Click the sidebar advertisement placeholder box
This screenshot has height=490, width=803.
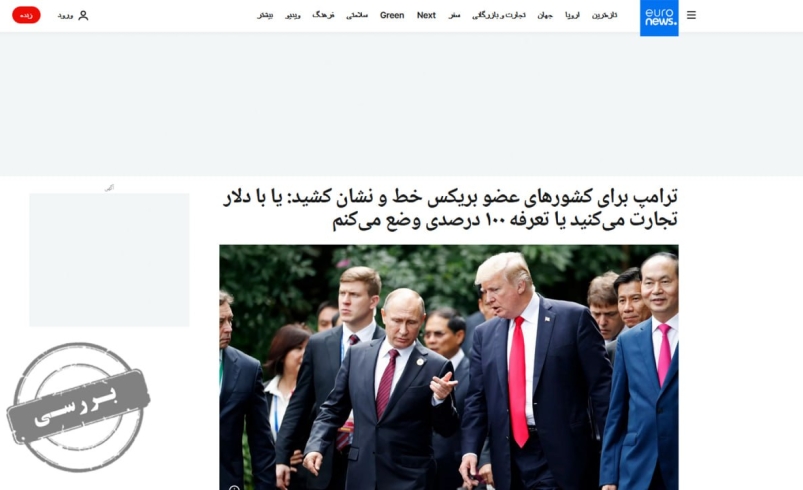[x=109, y=260]
